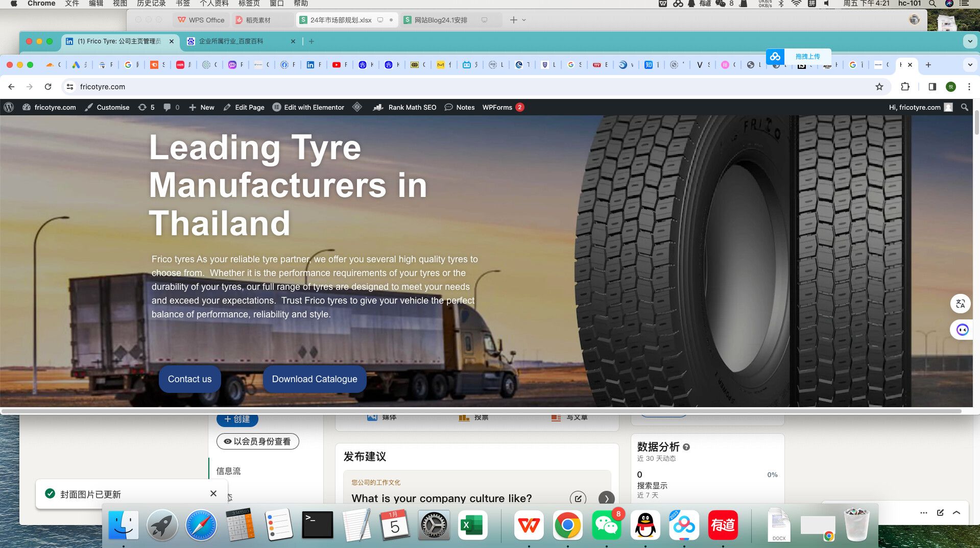Click 以会员身份查看 button on LinkedIn page
Screen dimensions: 980x548
click(258, 441)
